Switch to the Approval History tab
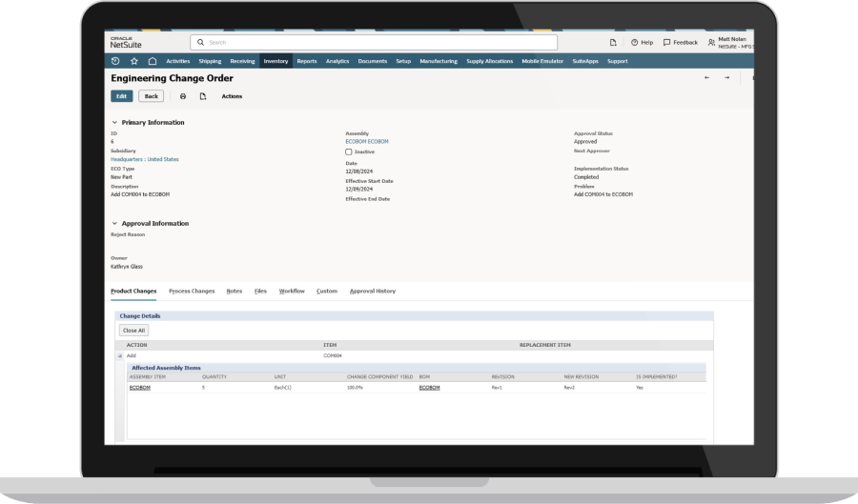 coord(372,291)
